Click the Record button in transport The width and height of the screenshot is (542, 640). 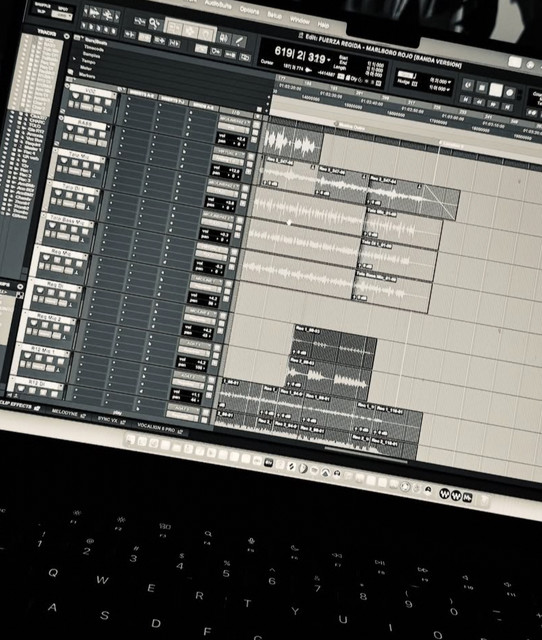(x=509, y=93)
